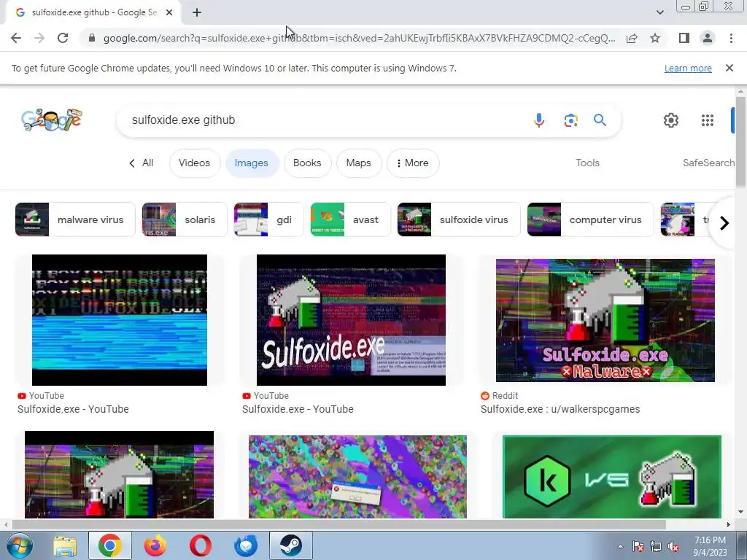Share this page from the address bar
Screen dimensions: 747x560
click(632, 38)
